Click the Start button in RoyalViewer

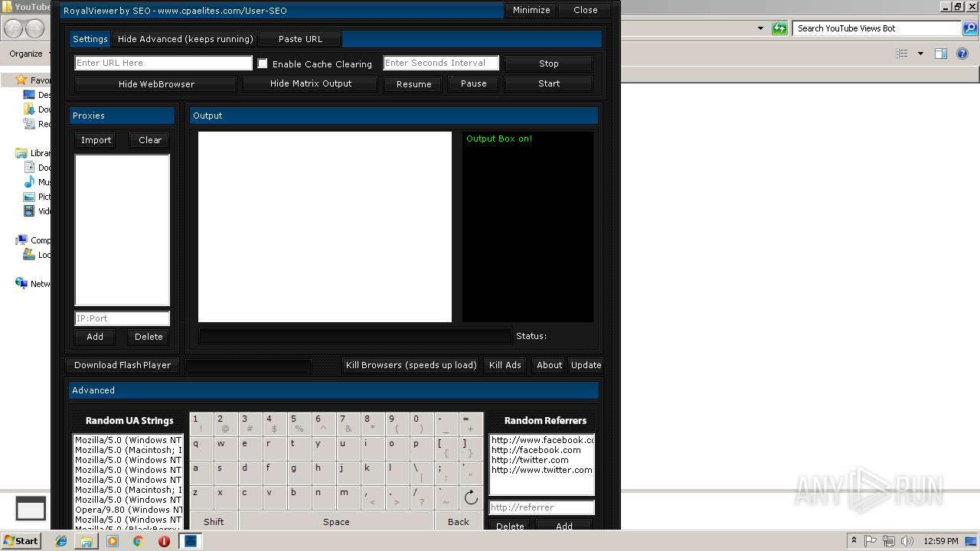549,83
